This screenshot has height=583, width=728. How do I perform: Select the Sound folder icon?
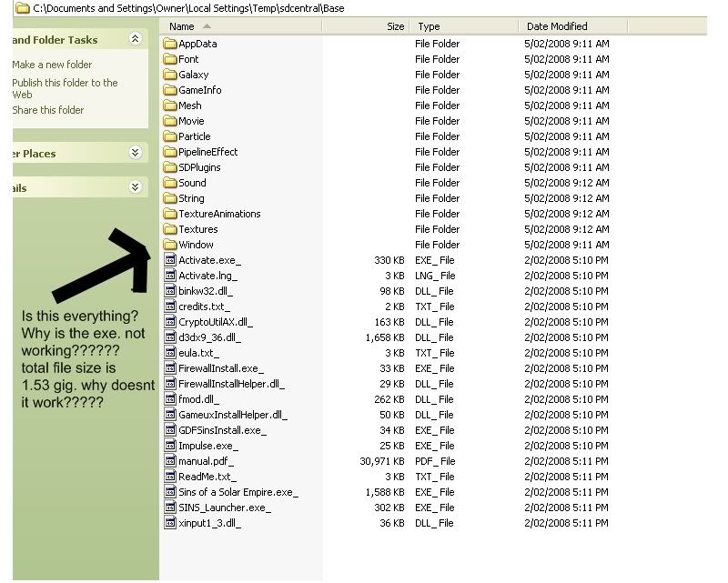[170, 183]
